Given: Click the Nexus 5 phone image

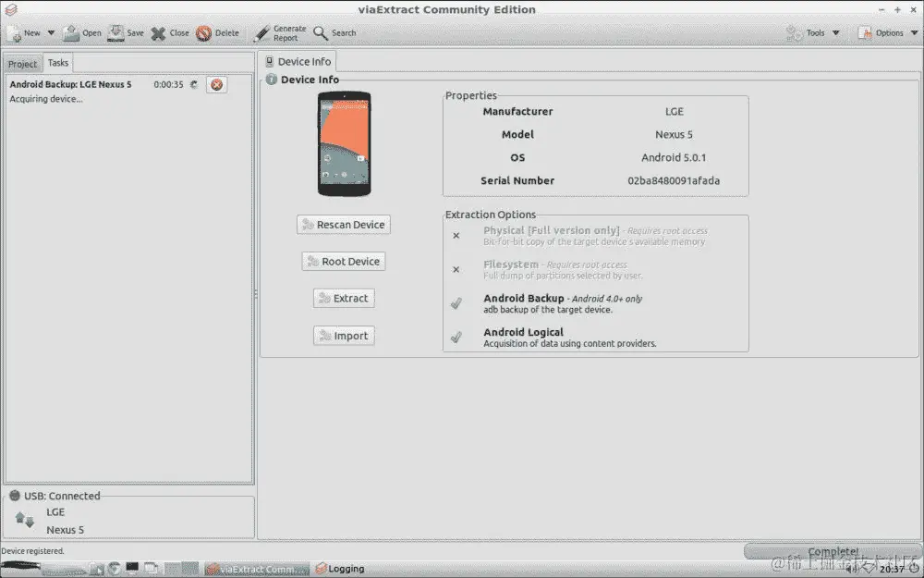Looking at the screenshot, I should click(x=344, y=143).
